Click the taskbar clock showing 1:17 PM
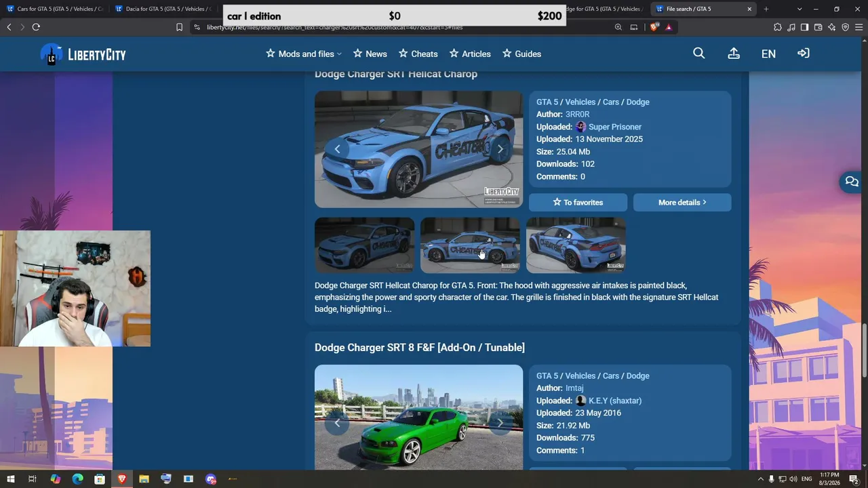 tap(829, 479)
